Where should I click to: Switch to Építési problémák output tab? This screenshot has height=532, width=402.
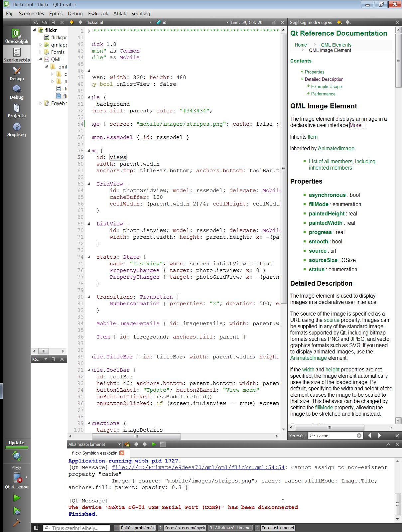pos(135,528)
